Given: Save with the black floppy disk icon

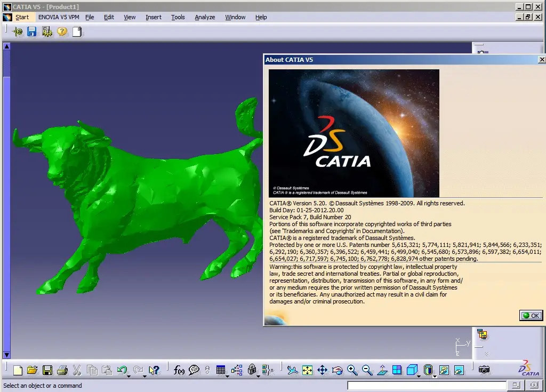Looking at the screenshot, I should click(47, 370).
